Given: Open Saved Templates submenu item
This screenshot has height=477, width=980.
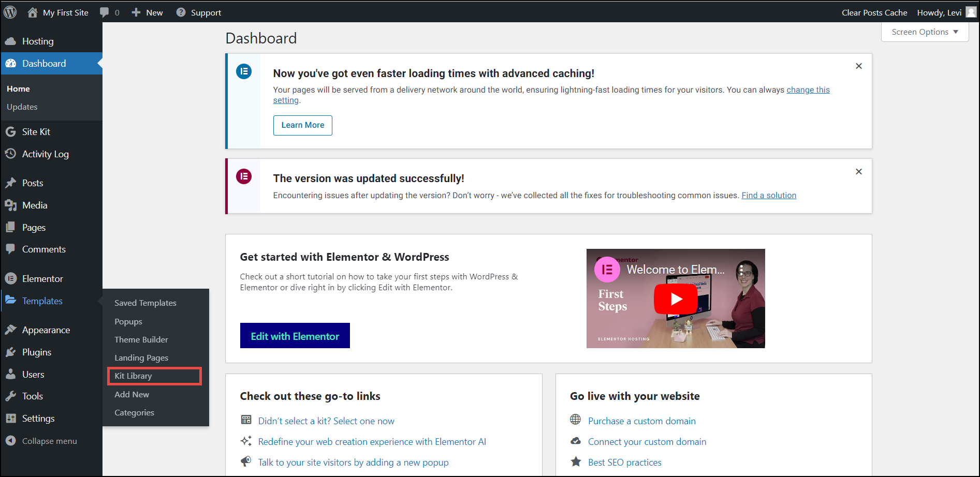Looking at the screenshot, I should [x=145, y=303].
